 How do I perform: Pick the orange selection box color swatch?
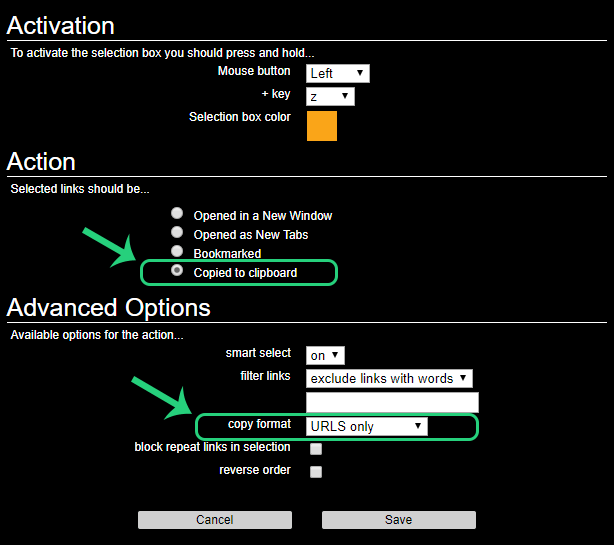[322, 126]
